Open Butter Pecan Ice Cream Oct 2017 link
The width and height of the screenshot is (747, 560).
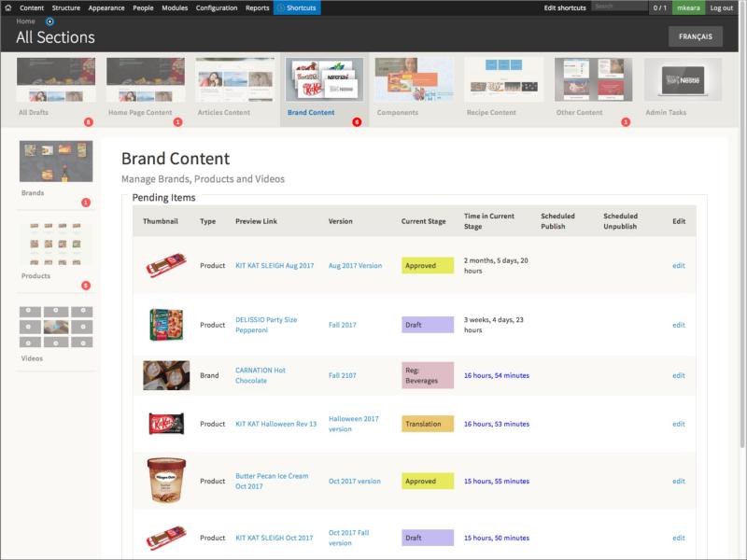click(272, 481)
